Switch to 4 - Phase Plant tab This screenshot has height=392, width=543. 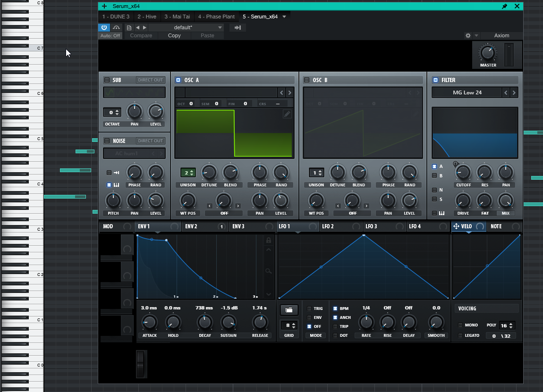click(216, 17)
